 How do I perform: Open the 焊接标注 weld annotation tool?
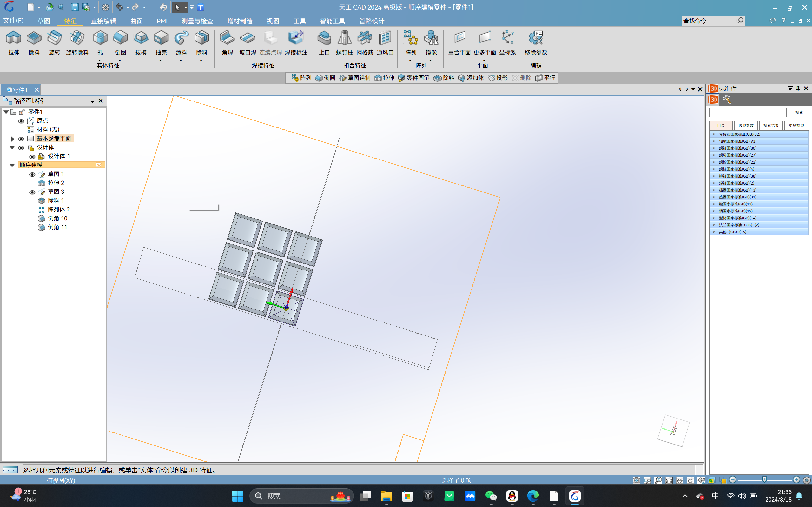[296, 42]
